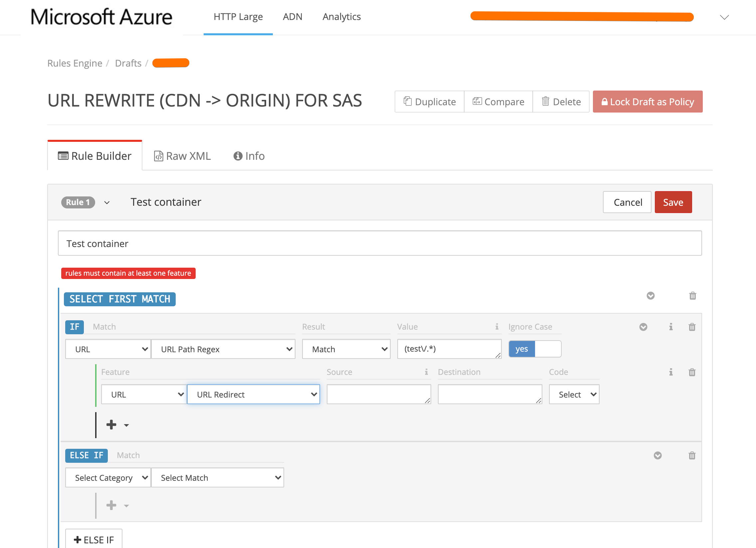This screenshot has height=548, width=756.
Task: Open the Select Category dropdown
Action: coord(108,477)
